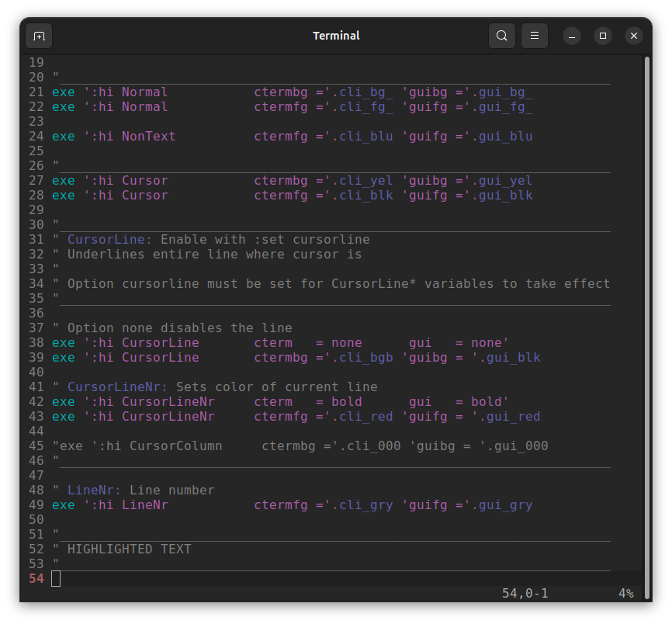Image resolution: width=672 pixels, height=624 pixels.
Task: Click 'CursorLineNr:' comment heading on line 41
Action: point(117,387)
